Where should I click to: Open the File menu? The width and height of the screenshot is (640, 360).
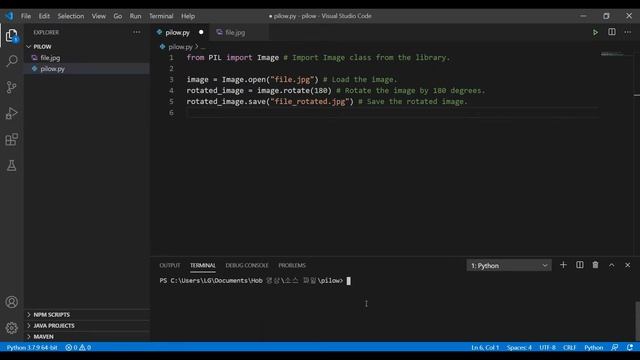[26, 16]
